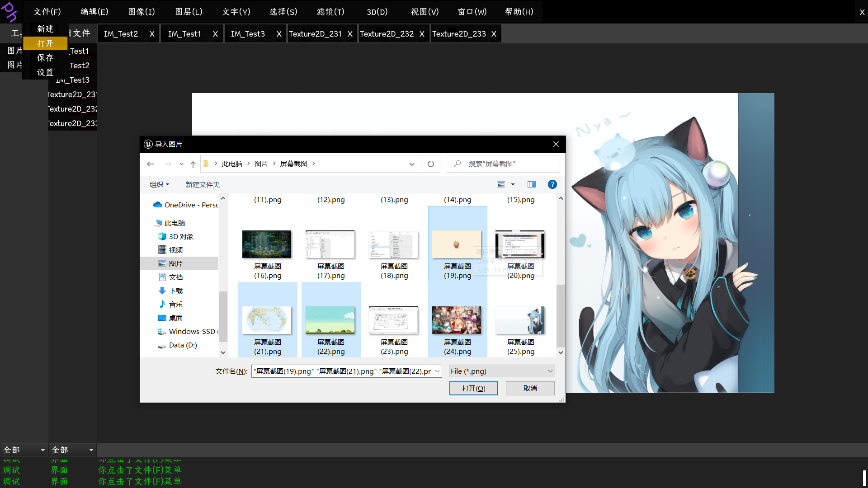Viewport: 868px width, 488px height.
Task: Click 新建文件夹 button
Action: [x=203, y=184]
